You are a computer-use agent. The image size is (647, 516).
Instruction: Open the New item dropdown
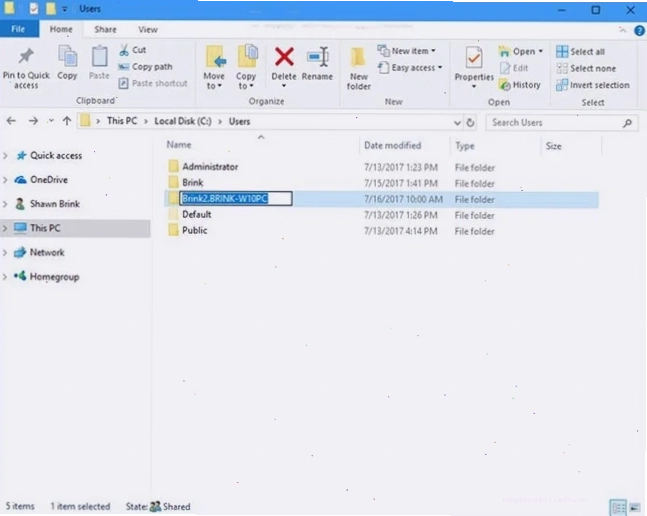point(406,51)
